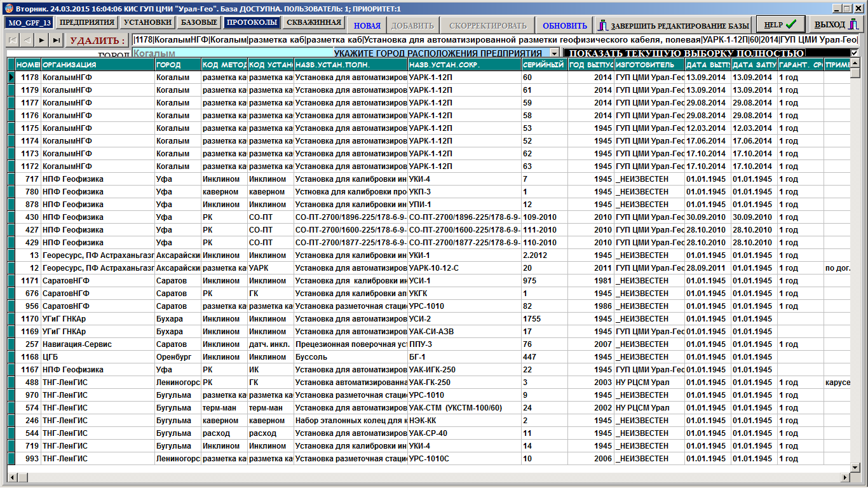Open HELP with the checkmark button
Image resolution: width=868 pixels, height=488 pixels.
(x=780, y=25)
